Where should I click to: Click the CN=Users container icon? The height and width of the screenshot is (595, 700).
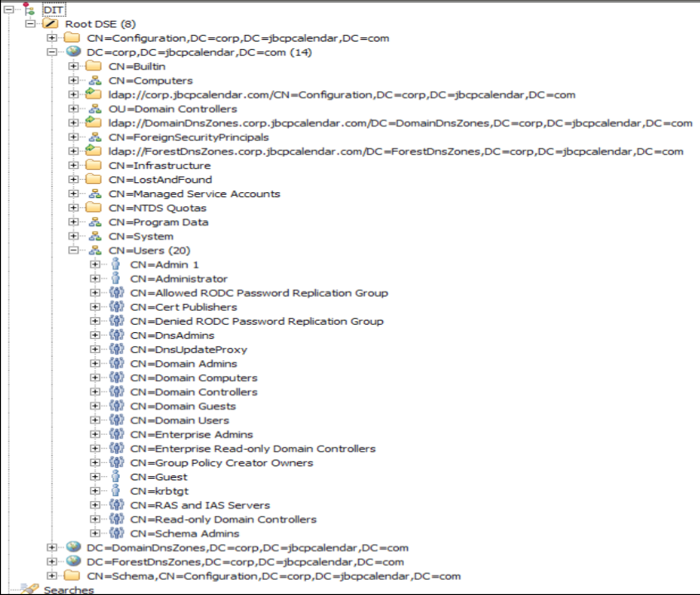(x=95, y=250)
